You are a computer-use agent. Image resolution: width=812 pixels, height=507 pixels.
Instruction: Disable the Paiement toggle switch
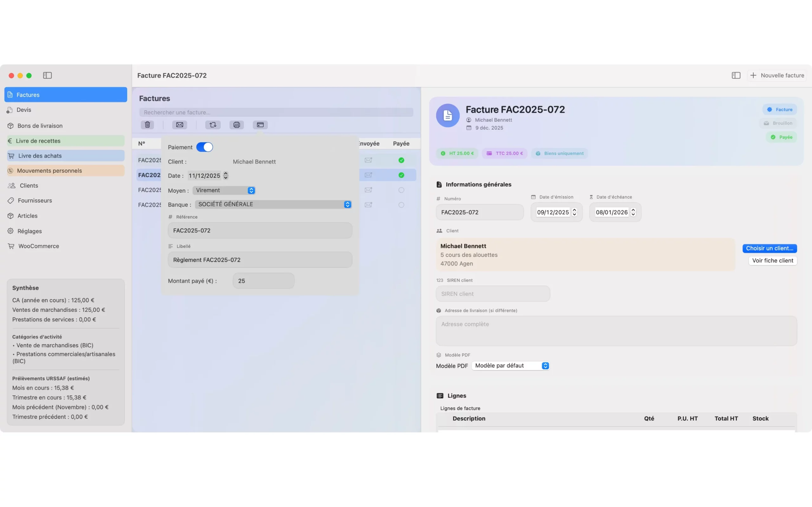coord(204,147)
